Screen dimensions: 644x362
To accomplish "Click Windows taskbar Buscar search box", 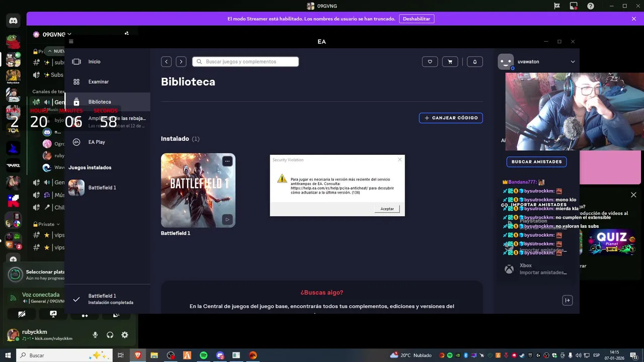I will [x=65, y=355].
